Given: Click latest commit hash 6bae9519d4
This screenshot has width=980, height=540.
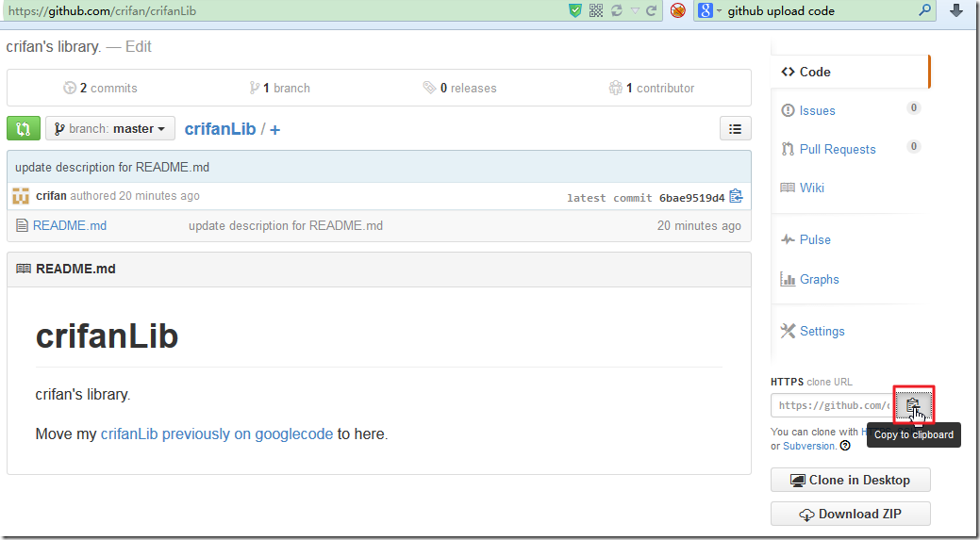Looking at the screenshot, I should coord(692,198).
